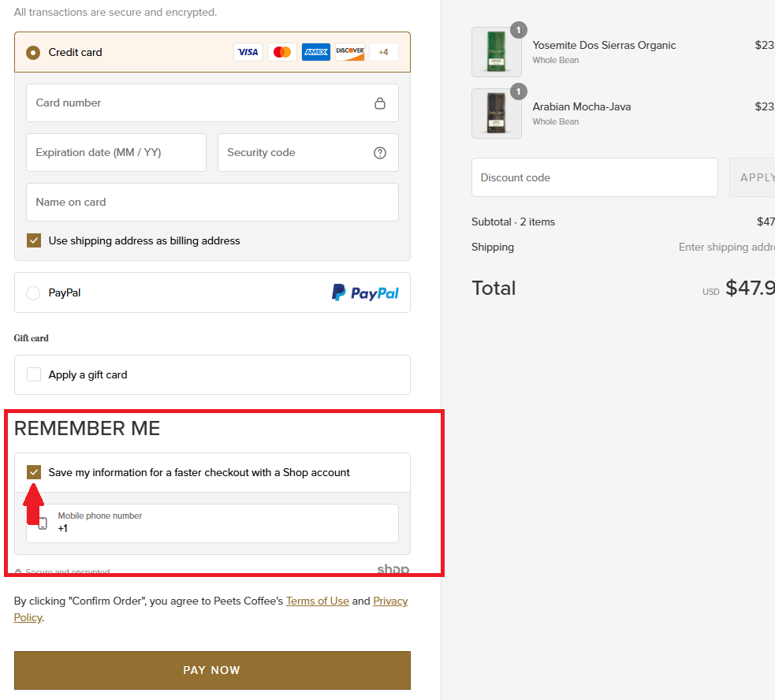Click the Total label
Viewport: 775px width, 700px height.
coord(494,289)
